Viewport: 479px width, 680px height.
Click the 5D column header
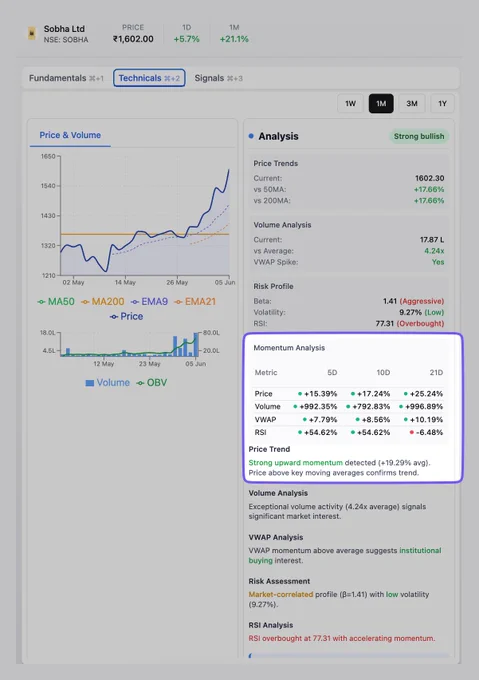tap(332, 373)
